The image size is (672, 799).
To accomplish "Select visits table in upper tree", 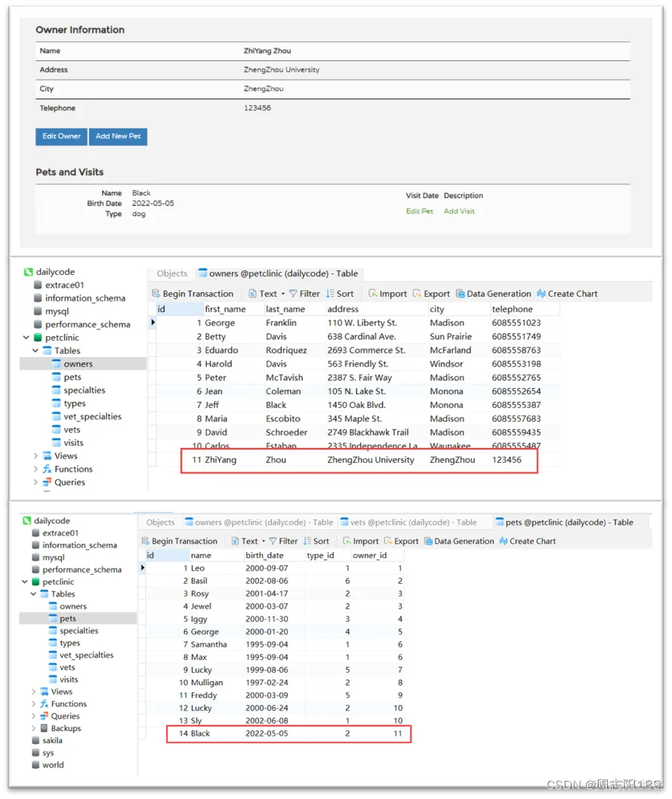I will tap(68, 443).
